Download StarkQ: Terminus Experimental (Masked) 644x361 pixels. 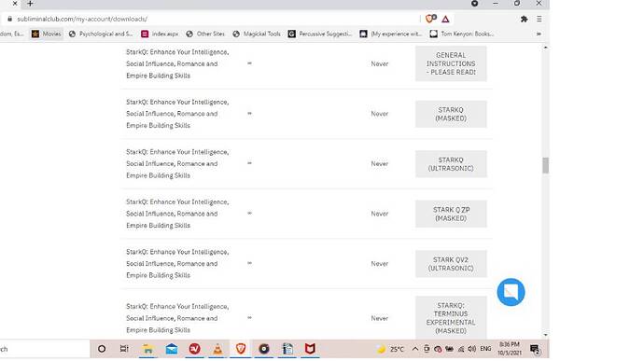[451, 318]
